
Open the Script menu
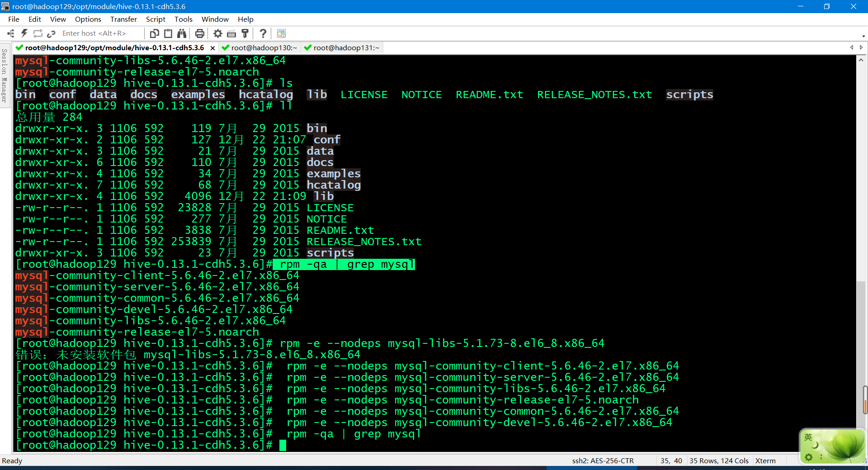tap(156, 19)
